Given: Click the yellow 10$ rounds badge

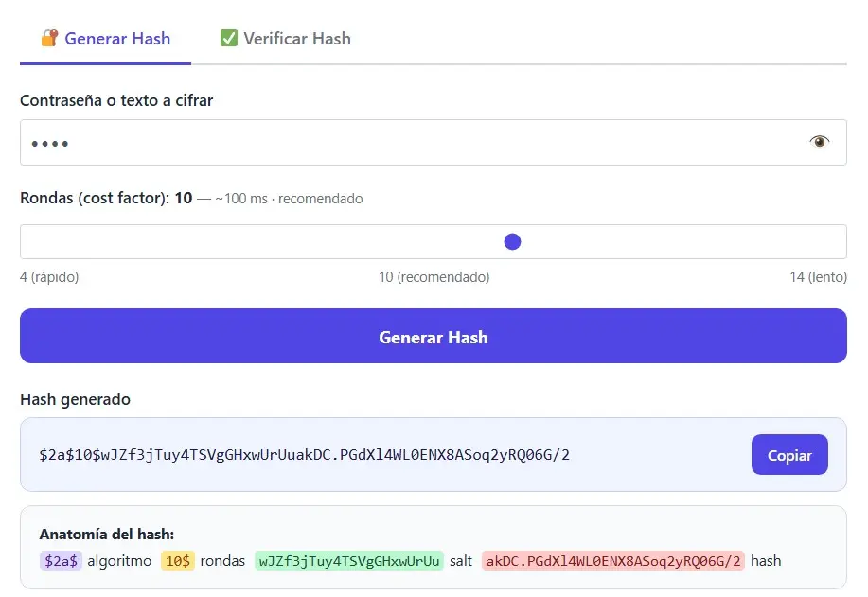Looking at the screenshot, I should click(x=178, y=561).
